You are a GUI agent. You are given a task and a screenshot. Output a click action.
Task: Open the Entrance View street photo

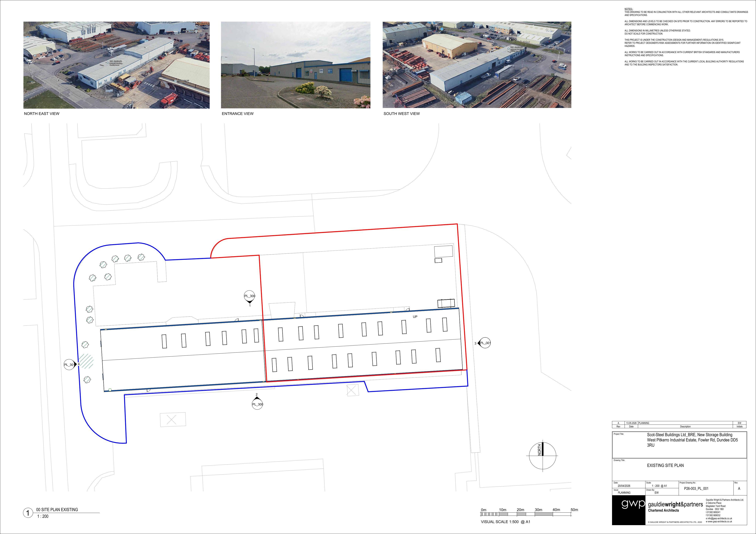[x=295, y=65]
